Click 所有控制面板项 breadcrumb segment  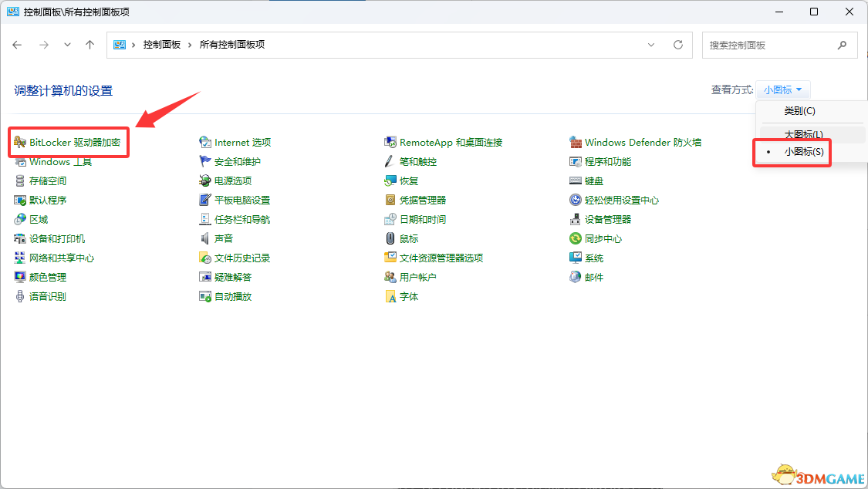(231, 45)
